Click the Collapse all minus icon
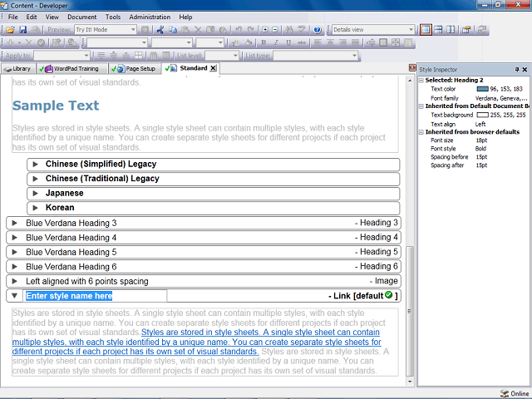Image resolution: width=532 pixels, height=399 pixels. point(275,30)
